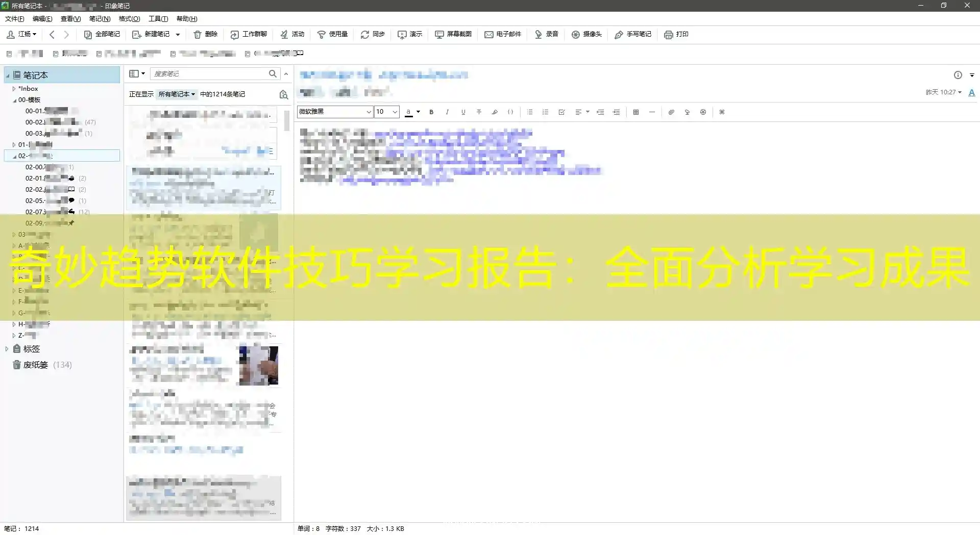Open 摄像头 (Camera) note tool
Image resolution: width=980 pixels, height=535 pixels.
(x=586, y=34)
